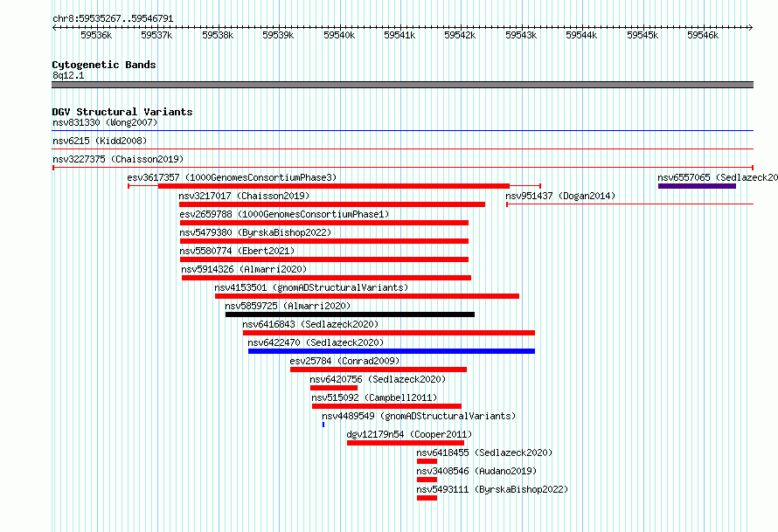Open the nsv6422470 (Sedlazeck2020) label
This screenshot has width=778, height=532.
pyautogui.click(x=316, y=342)
